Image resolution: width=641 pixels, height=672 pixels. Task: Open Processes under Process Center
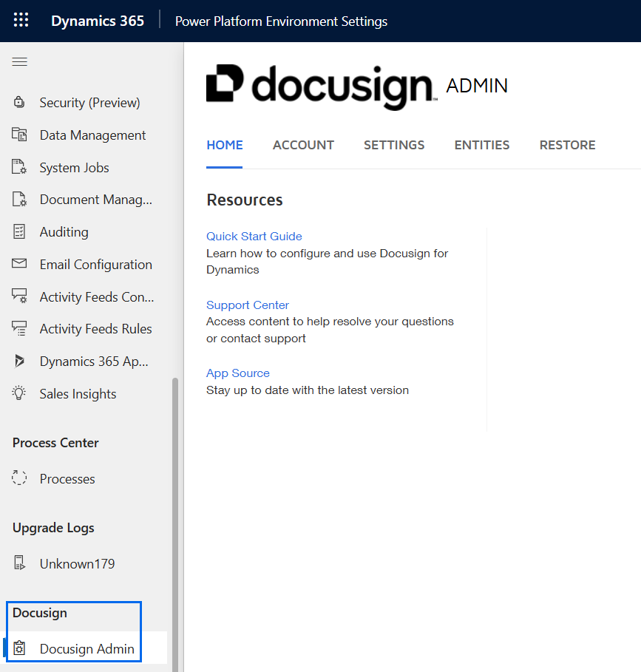pyautogui.click(x=67, y=479)
